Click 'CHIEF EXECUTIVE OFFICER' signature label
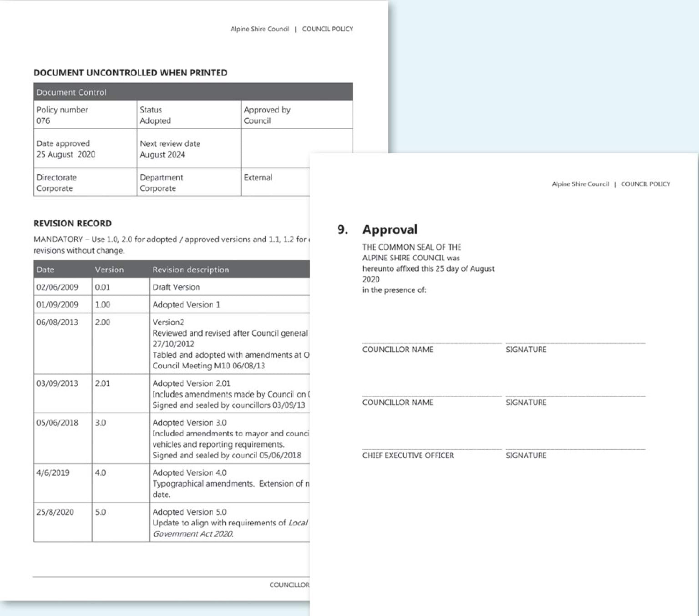Screen dimensions: 699x616 click(x=408, y=455)
